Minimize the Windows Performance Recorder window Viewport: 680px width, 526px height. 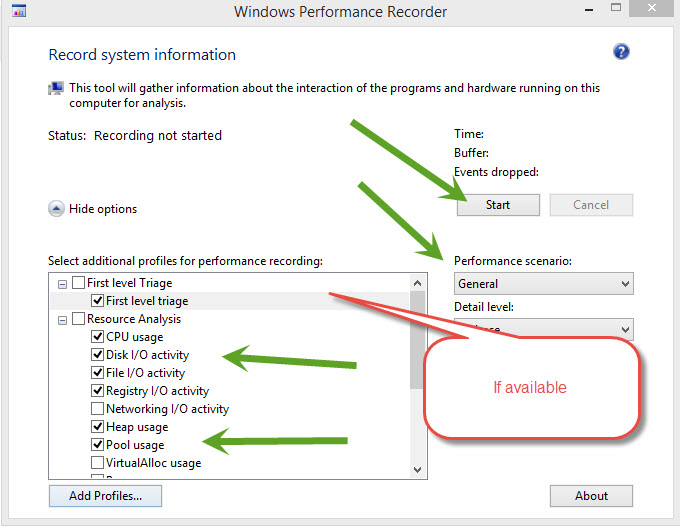589,9
